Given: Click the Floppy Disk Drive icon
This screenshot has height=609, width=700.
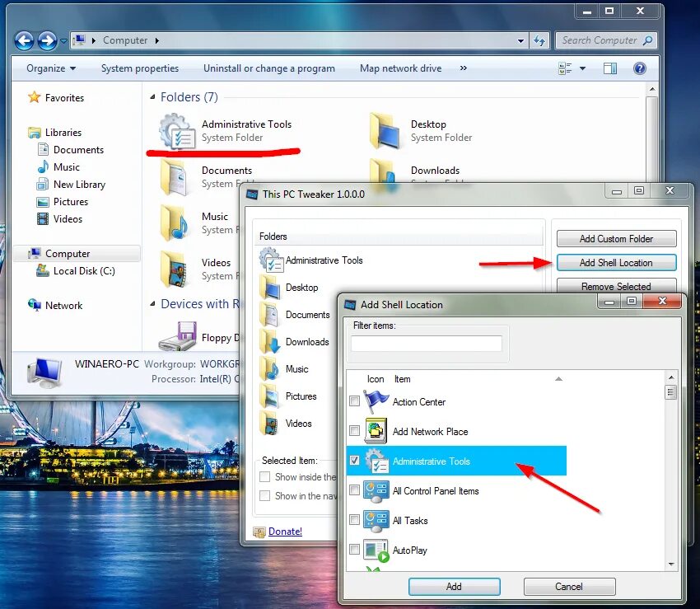Looking at the screenshot, I should point(178,336).
